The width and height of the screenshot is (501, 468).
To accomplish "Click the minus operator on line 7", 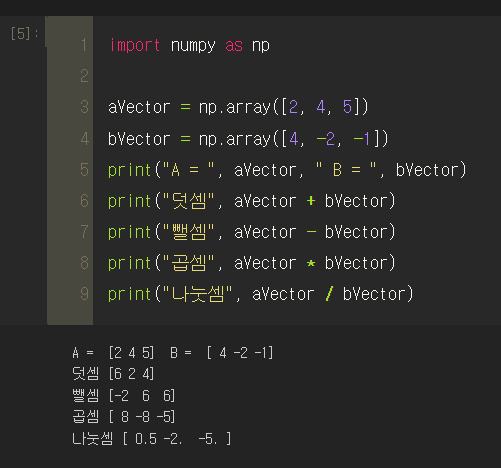I will [x=311, y=231].
